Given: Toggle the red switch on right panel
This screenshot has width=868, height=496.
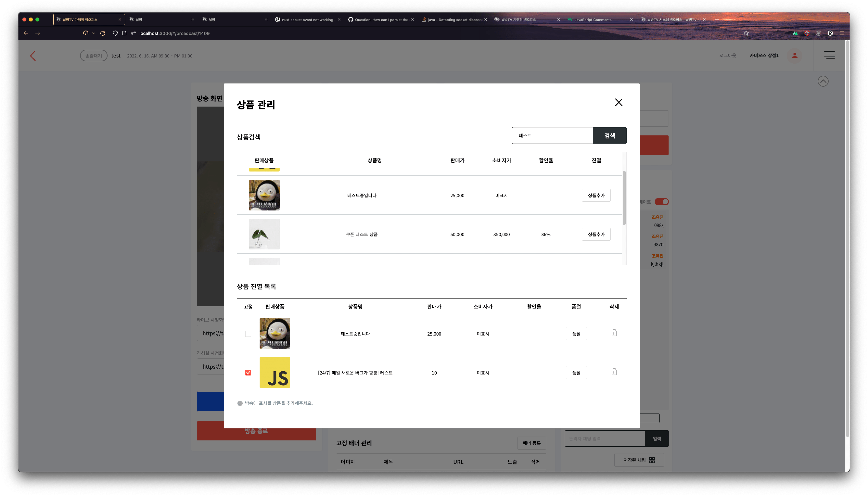Looking at the screenshot, I should pyautogui.click(x=661, y=202).
